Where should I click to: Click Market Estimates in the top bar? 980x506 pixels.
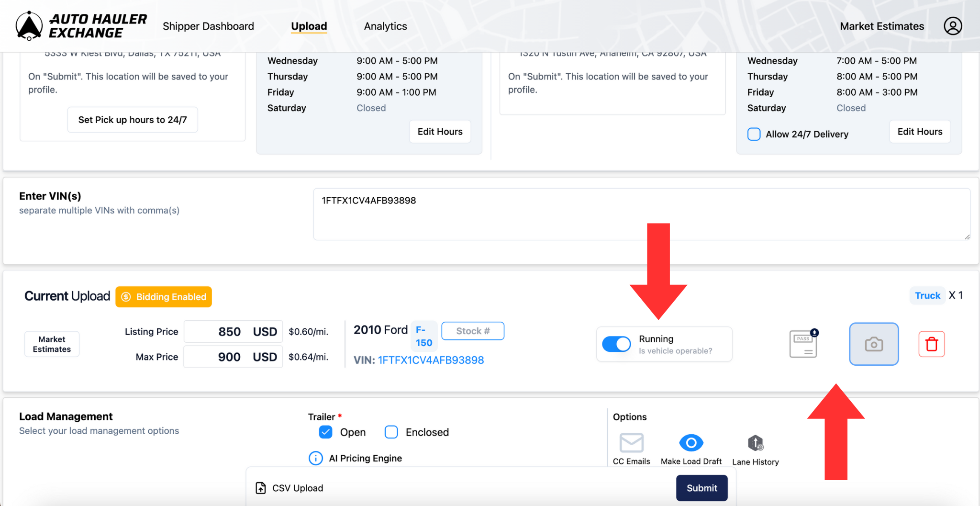(x=882, y=26)
